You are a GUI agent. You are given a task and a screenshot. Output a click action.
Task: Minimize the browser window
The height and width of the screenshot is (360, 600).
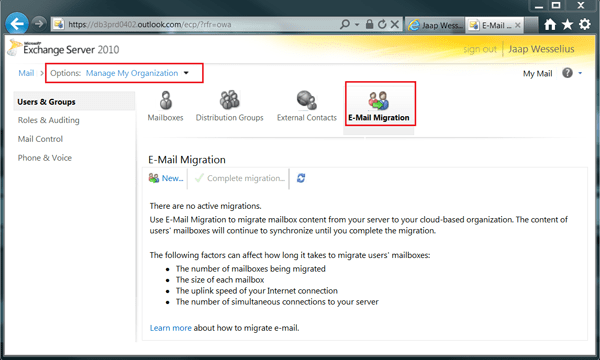(539, 6)
